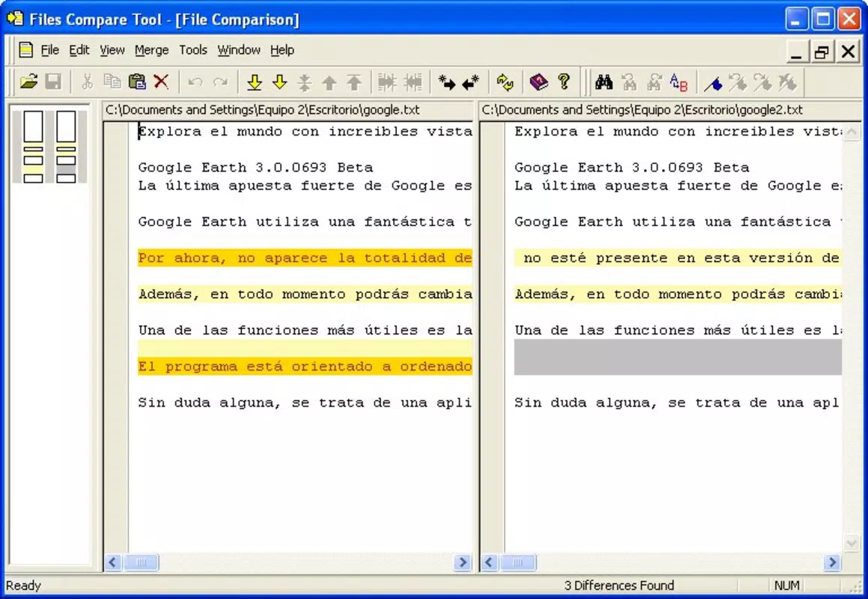Toggle bookmark with the blue flag icon
The height and width of the screenshot is (599, 868).
(x=713, y=83)
